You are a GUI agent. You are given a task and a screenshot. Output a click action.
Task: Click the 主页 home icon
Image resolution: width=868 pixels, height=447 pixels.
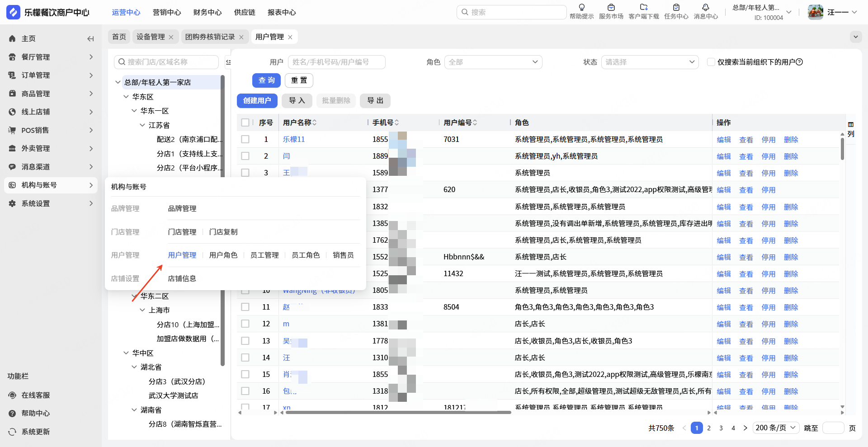(x=12, y=38)
